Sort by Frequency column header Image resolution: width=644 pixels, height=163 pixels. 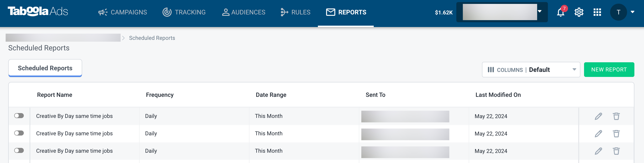[x=160, y=95]
